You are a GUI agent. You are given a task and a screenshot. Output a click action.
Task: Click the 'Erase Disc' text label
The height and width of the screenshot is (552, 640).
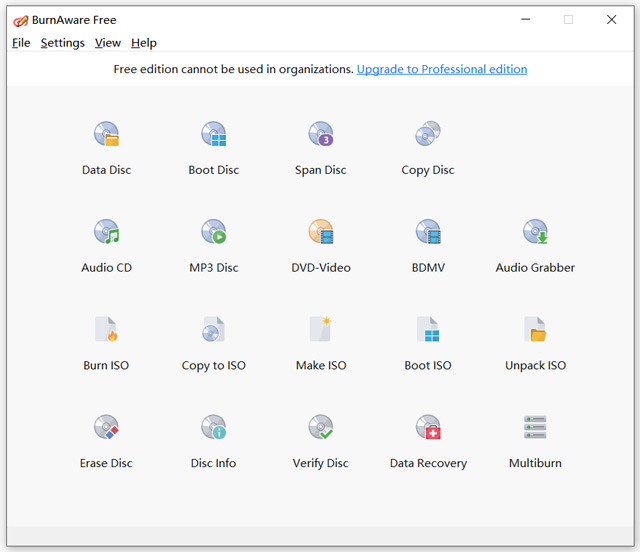point(106,463)
